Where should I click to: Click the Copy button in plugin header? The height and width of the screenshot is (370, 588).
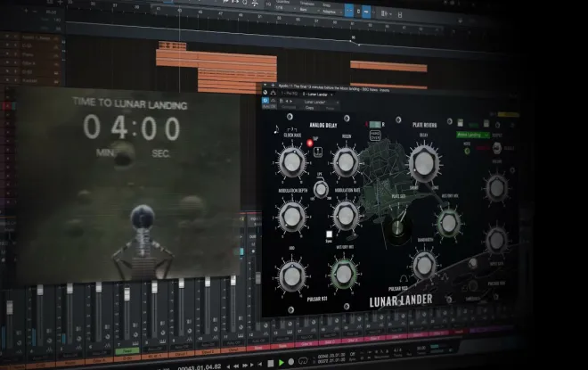(309, 108)
